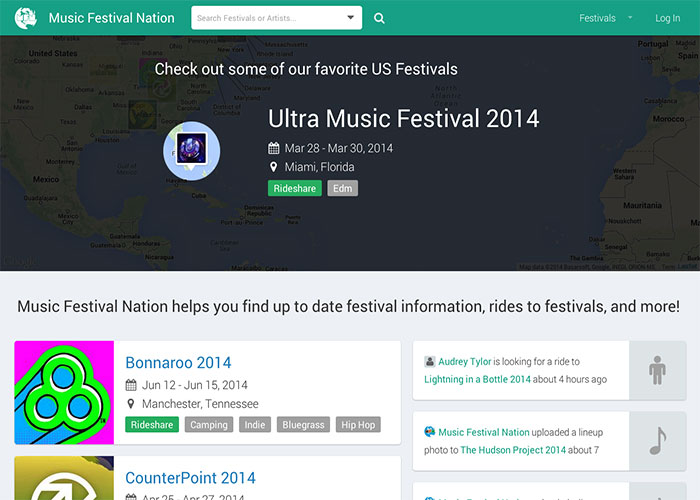Click the Log In link
This screenshot has width=700, height=500.
click(x=667, y=18)
